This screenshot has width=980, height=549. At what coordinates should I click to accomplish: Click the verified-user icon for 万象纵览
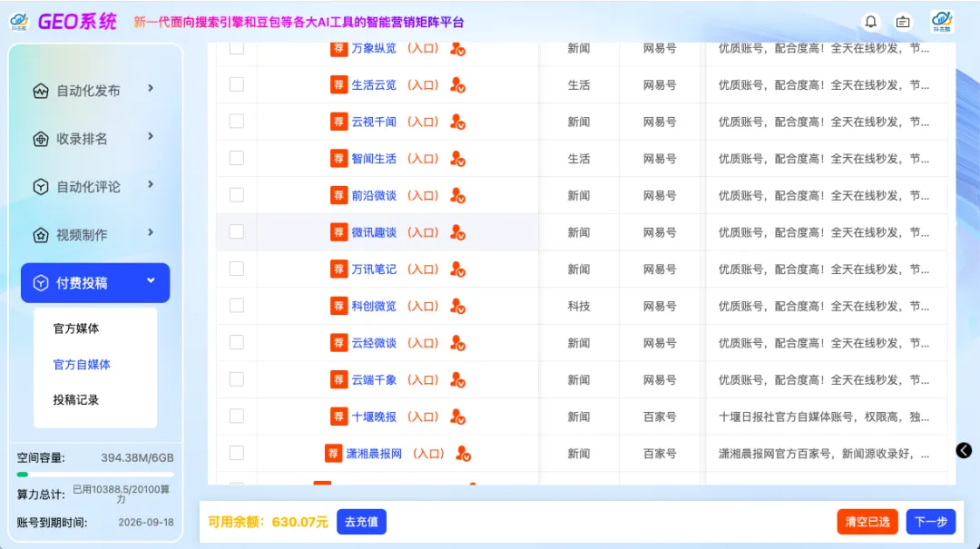pyautogui.click(x=457, y=49)
